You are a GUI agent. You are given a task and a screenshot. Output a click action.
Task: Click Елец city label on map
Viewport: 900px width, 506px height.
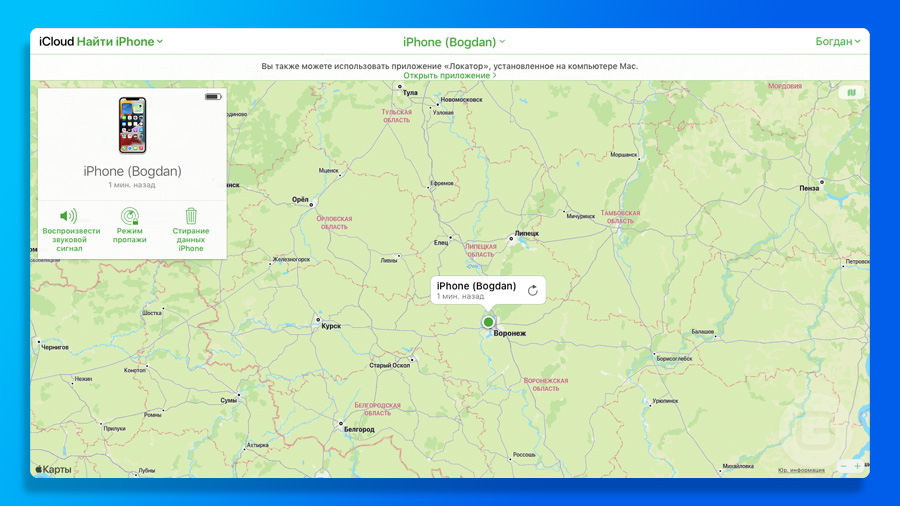point(441,243)
